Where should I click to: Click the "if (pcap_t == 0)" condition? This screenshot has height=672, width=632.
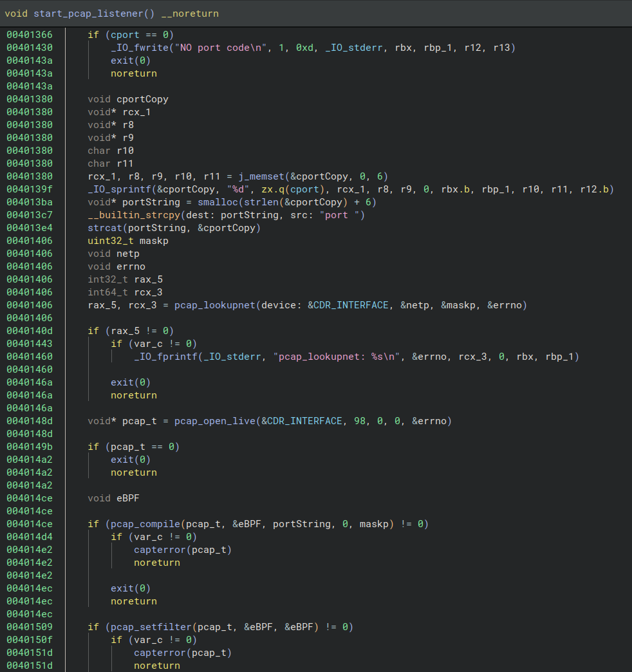pos(134,446)
